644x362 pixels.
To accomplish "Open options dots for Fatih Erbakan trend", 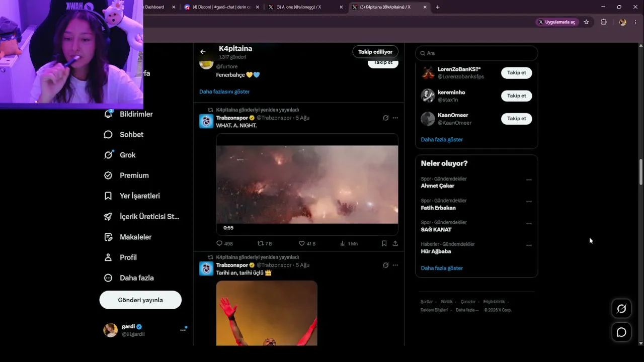I will 529,202.
